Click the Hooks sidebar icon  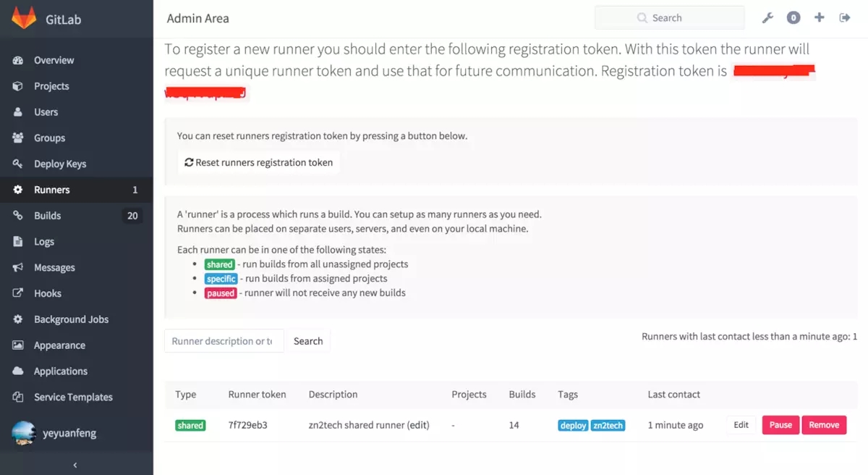[18, 293]
